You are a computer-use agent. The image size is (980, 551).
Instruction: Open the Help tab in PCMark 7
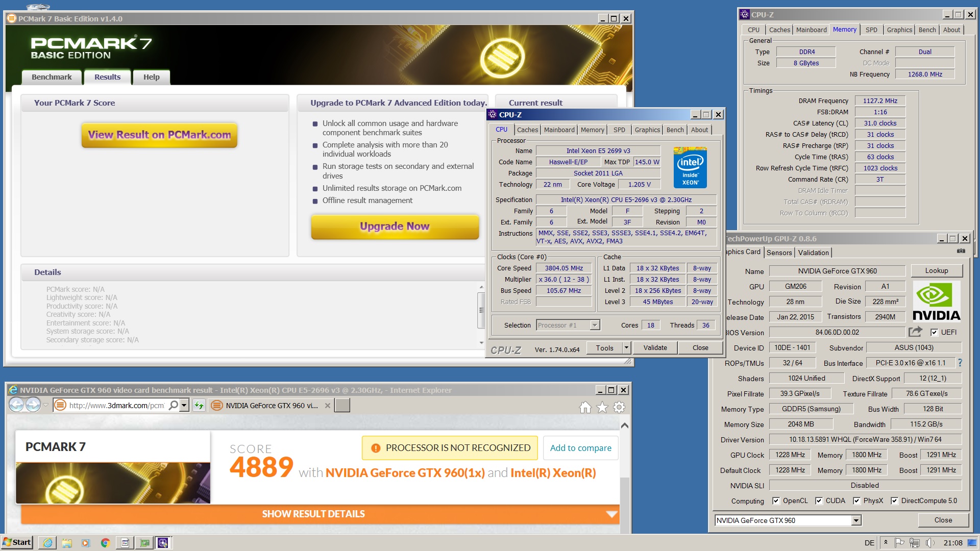coord(151,77)
